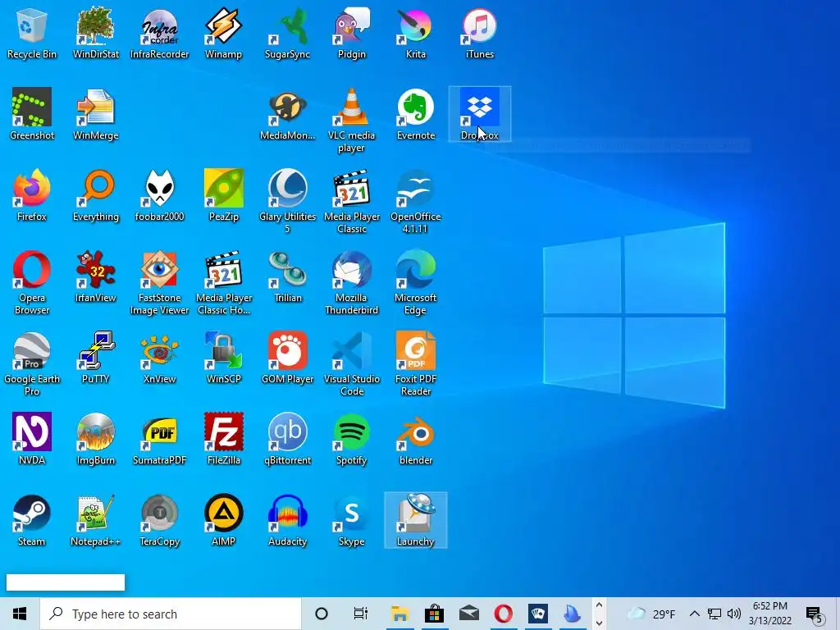The height and width of the screenshot is (630, 840).
Task: Select the WinSCP shortcut icon
Action: coord(223,358)
